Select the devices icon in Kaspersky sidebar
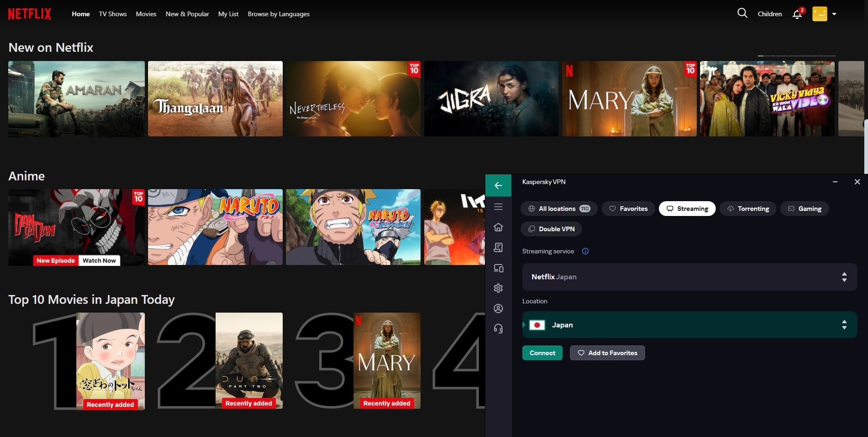Screen dimensions: 868x437 [x=498, y=268]
